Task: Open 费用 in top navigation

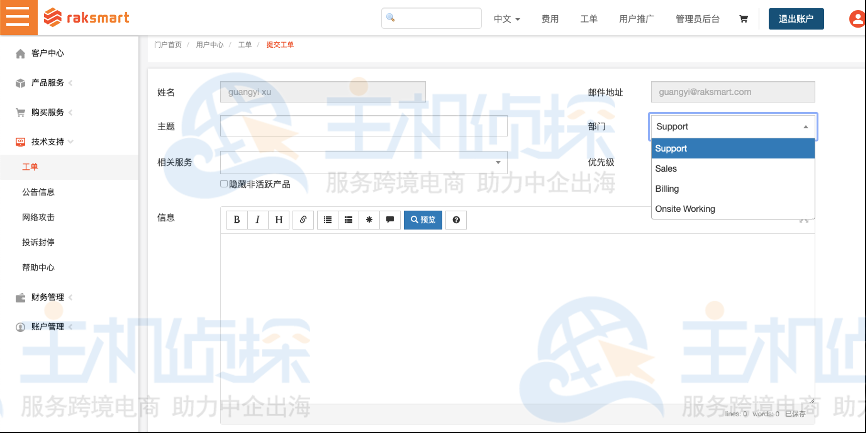Action: click(550, 19)
